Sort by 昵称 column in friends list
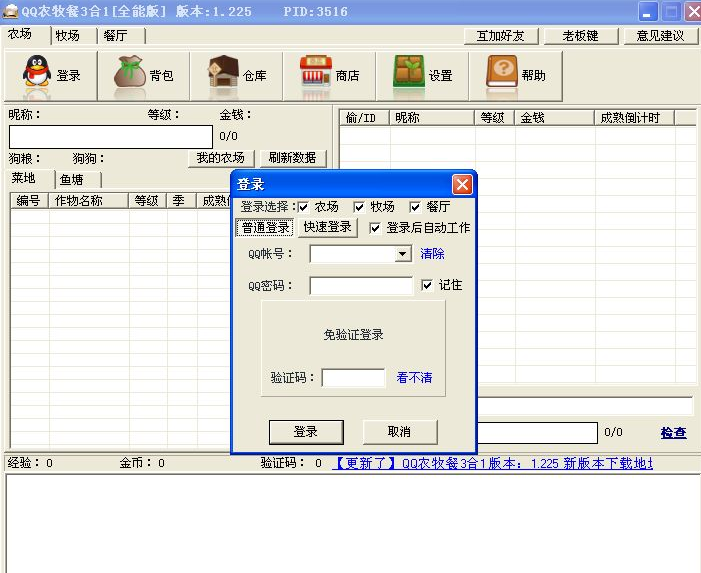 coord(432,118)
